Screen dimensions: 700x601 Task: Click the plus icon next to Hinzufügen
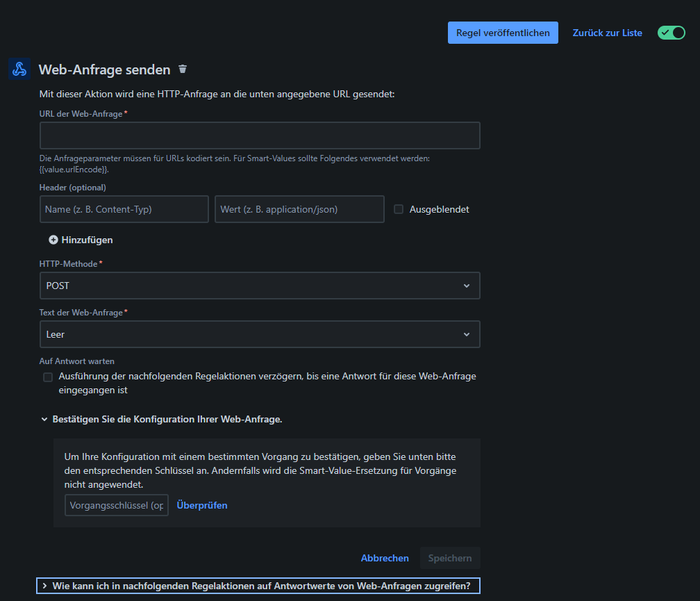53,240
